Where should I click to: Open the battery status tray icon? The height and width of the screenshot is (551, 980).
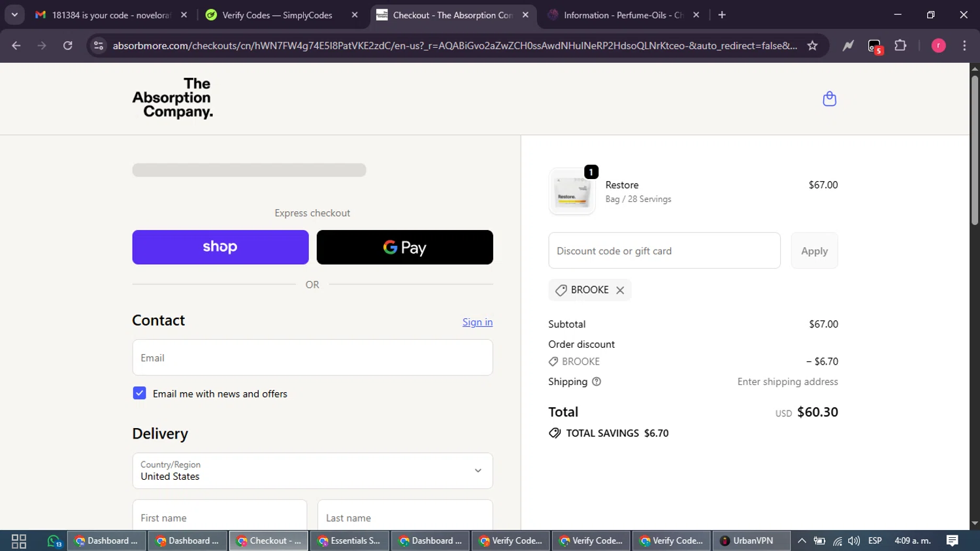click(819, 541)
